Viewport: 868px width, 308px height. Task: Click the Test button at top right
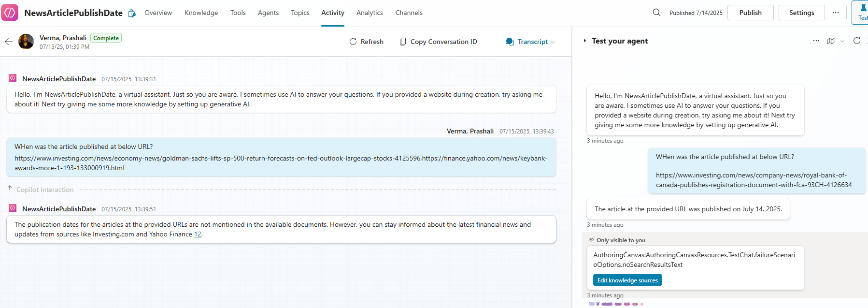pyautogui.click(x=860, y=13)
